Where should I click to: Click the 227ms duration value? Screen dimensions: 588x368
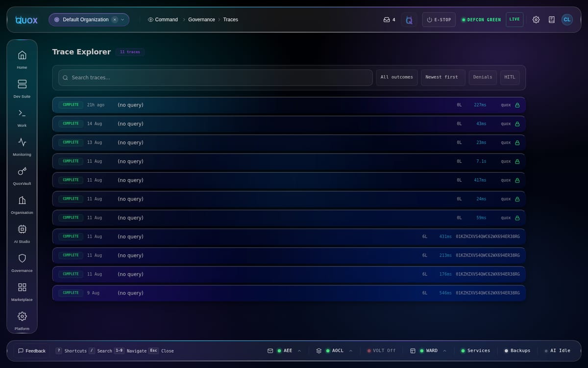(480, 105)
